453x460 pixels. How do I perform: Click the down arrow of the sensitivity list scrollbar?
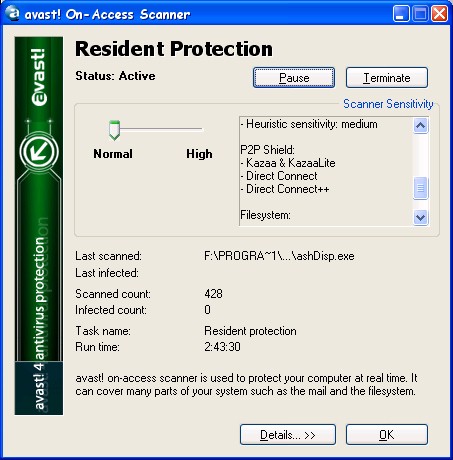[421, 217]
